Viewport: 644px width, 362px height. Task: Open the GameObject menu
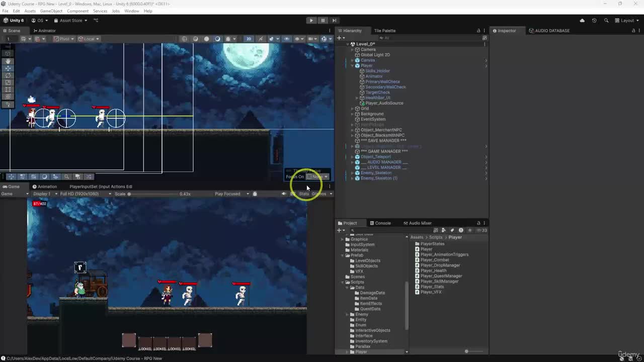(x=51, y=11)
